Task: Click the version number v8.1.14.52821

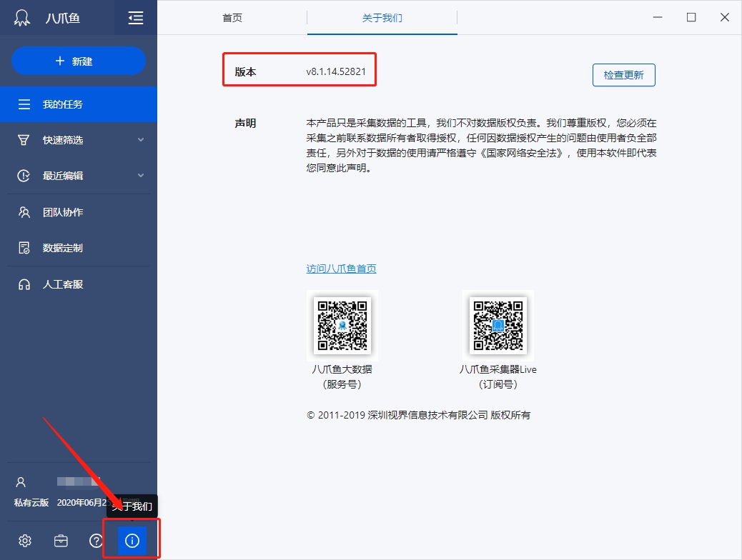Action: click(336, 72)
